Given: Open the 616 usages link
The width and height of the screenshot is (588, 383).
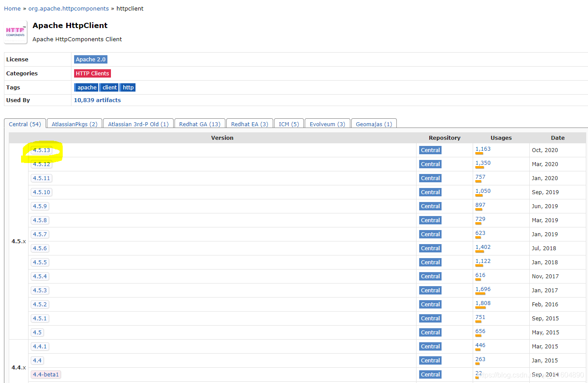Looking at the screenshot, I should coord(480,275).
